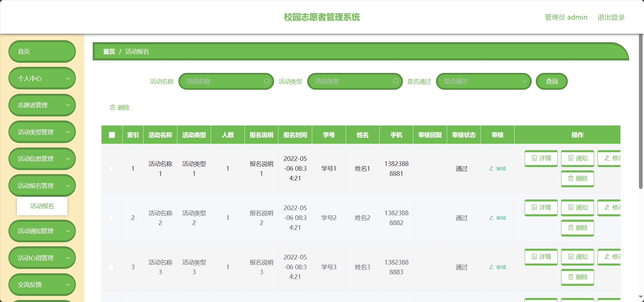Check the checkbox for row 1
This screenshot has width=644, height=302.
coord(111,169)
